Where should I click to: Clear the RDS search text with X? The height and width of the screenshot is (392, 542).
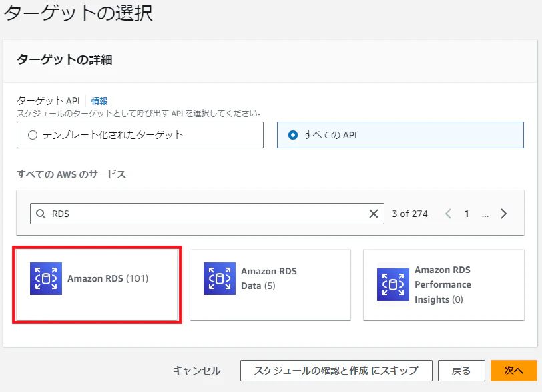tap(374, 214)
